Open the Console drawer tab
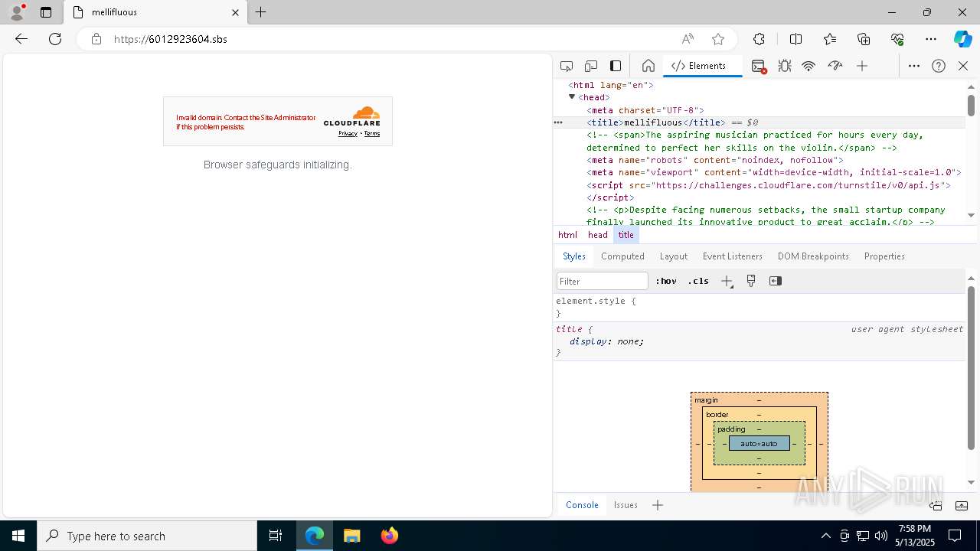Viewport: 980px width, 551px height. click(582, 505)
